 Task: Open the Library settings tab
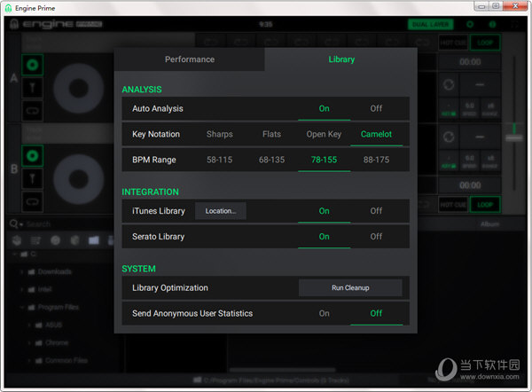[x=341, y=59]
